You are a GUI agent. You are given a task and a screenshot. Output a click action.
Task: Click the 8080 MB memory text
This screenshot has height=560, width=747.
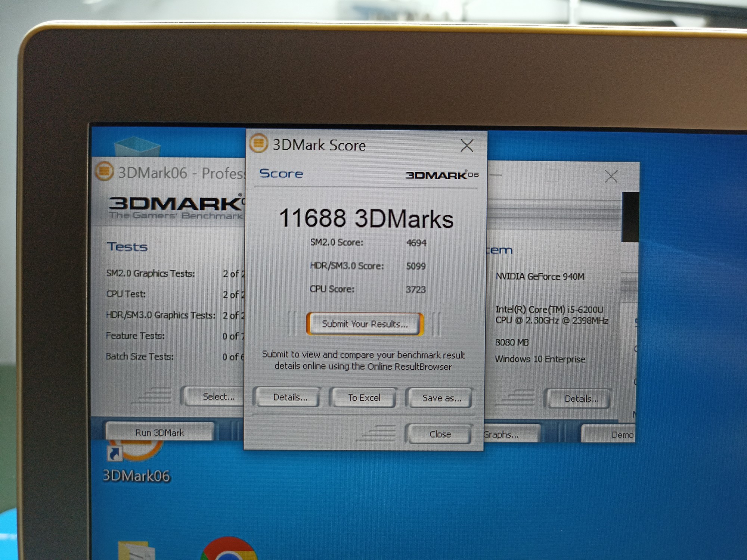pyautogui.click(x=512, y=342)
